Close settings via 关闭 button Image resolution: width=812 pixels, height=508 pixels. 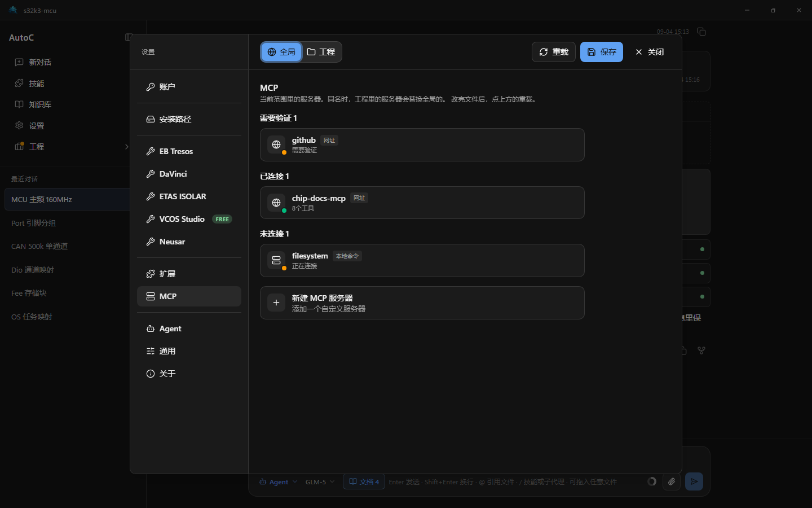[650, 52]
